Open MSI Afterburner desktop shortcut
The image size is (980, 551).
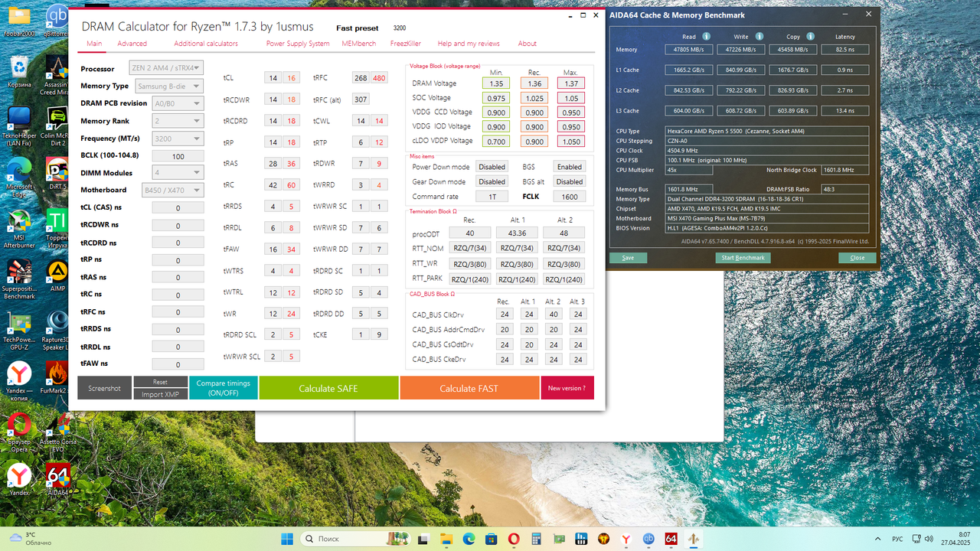(x=19, y=228)
